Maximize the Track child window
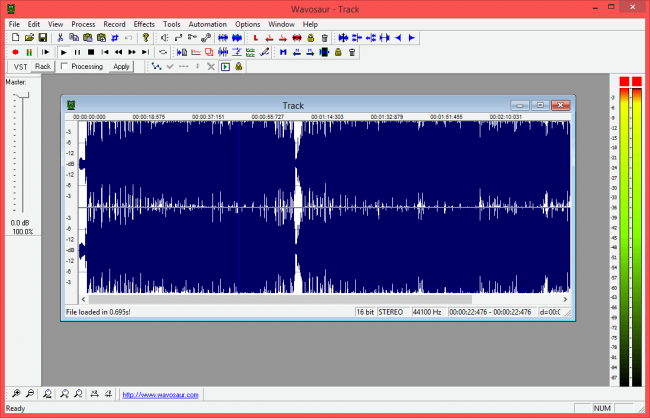This screenshot has width=650, height=418. click(540, 105)
